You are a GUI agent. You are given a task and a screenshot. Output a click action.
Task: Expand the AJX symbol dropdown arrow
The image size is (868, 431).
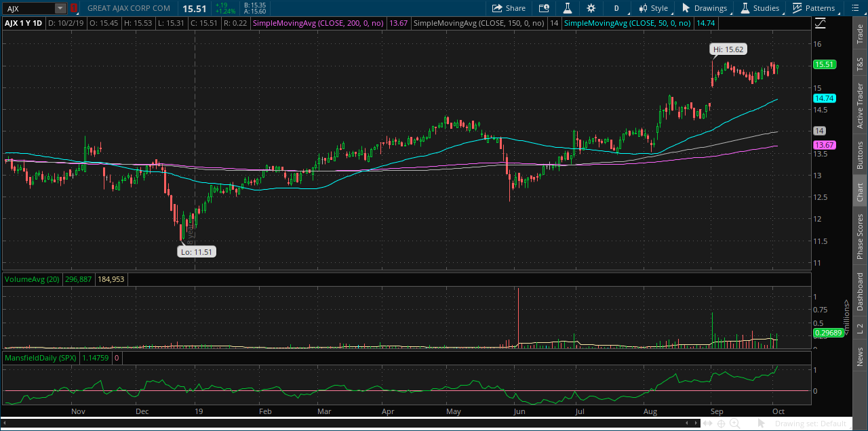point(60,8)
